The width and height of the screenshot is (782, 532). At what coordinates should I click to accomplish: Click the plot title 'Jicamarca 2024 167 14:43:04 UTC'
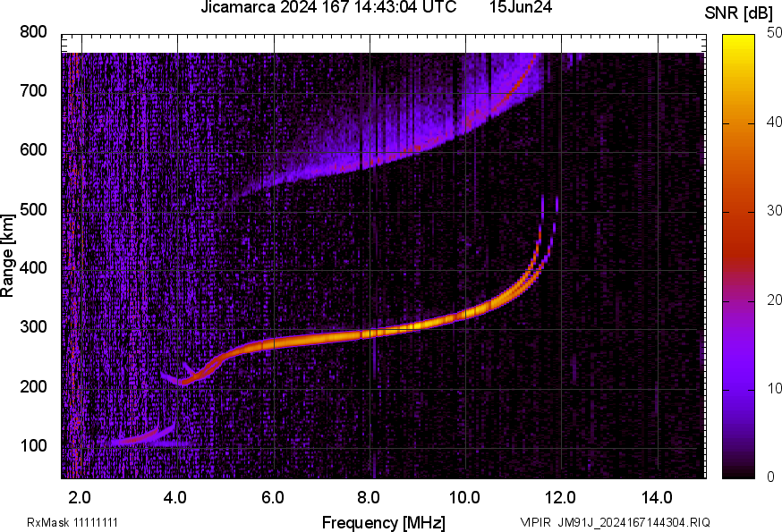click(328, 7)
